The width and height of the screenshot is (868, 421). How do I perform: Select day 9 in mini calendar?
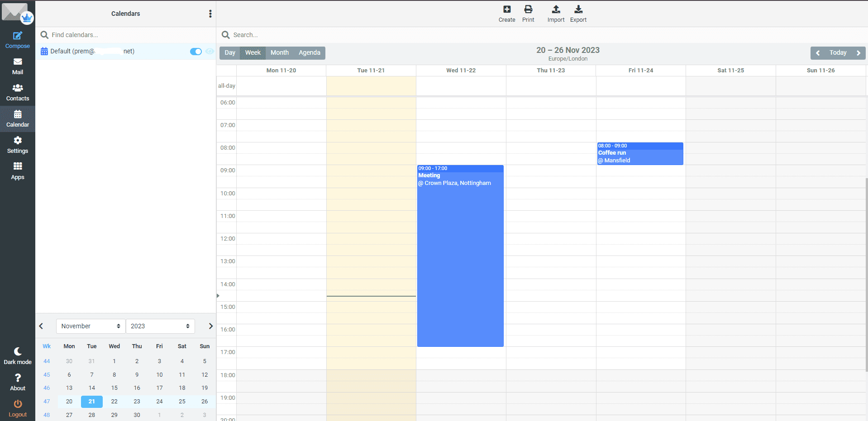click(x=137, y=375)
